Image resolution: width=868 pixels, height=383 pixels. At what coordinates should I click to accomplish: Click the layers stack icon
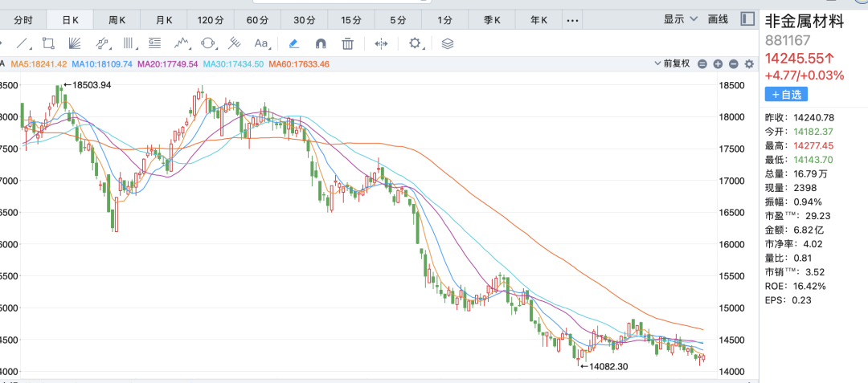[x=448, y=43]
